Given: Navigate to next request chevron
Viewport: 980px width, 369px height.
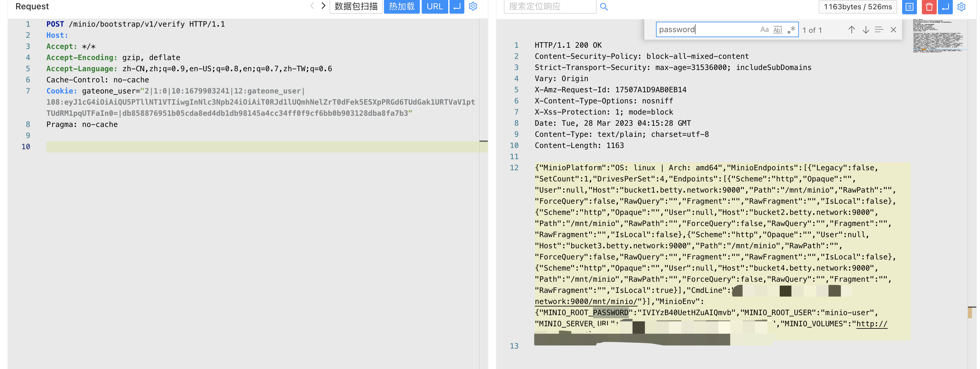Looking at the screenshot, I should click(323, 6).
